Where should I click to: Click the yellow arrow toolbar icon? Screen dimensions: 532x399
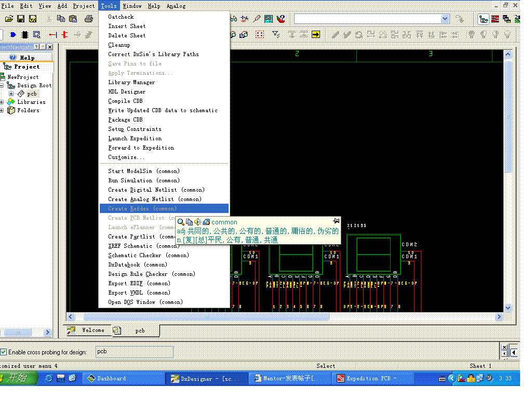tap(316, 35)
